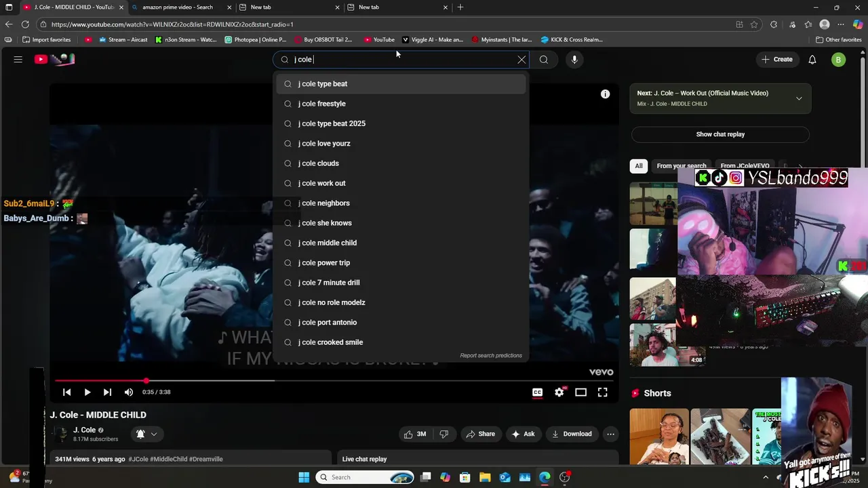This screenshot has height=488, width=868.
Task: Open the account avatar menu labeled B
Action: [838, 60]
